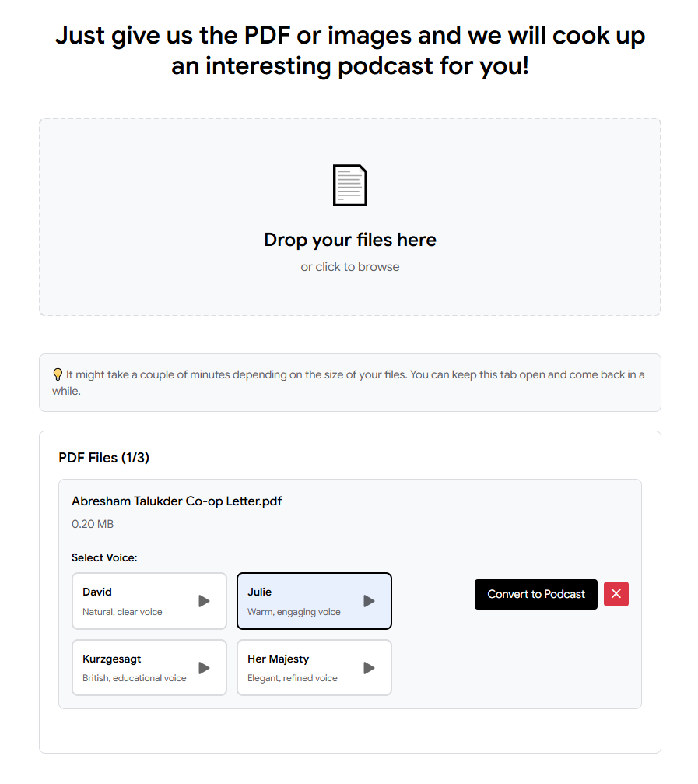The width and height of the screenshot is (698, 784).
Task: Remove the PDF with the red X
Action: click(x=616, y=594)
